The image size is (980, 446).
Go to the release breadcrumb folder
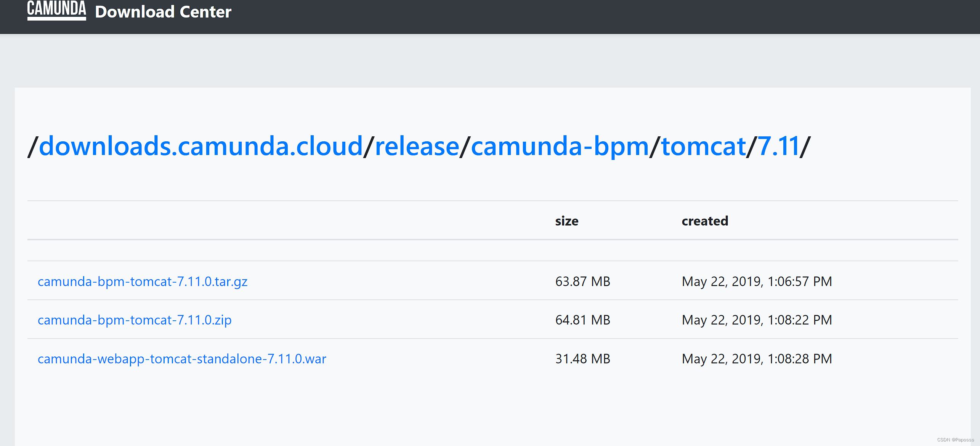tap(417, 146)
